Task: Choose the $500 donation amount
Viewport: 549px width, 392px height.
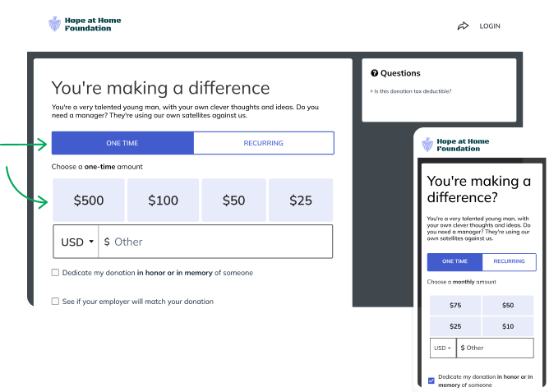Action: tap(89, 200)
